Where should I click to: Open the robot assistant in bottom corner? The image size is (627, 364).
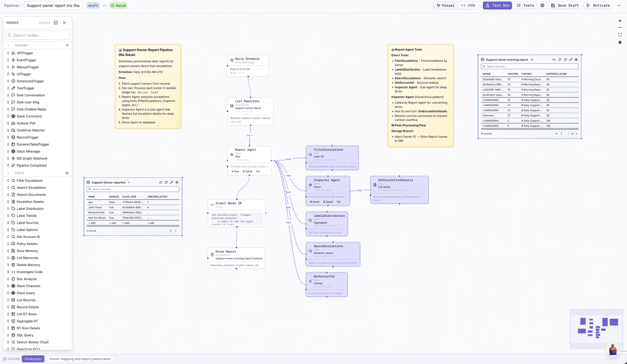(613, 350)
